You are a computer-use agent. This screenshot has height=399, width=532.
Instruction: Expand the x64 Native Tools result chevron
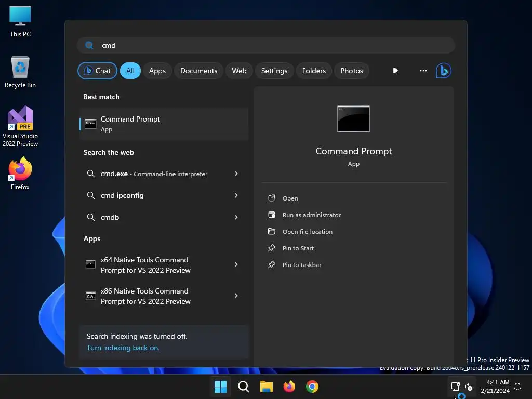tap(236, 264)
